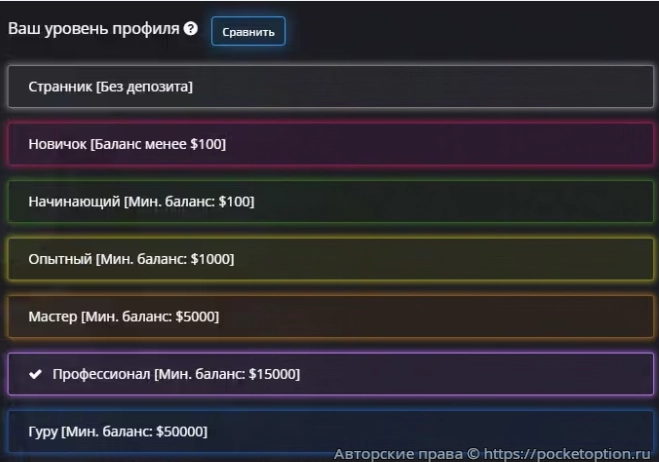
Task: Expand the Опытный level panel
Action: 330,259
